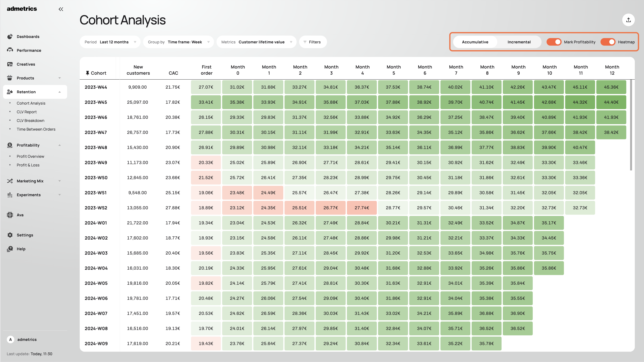Open Dashboards via pie chart icon

coord(10,36)
